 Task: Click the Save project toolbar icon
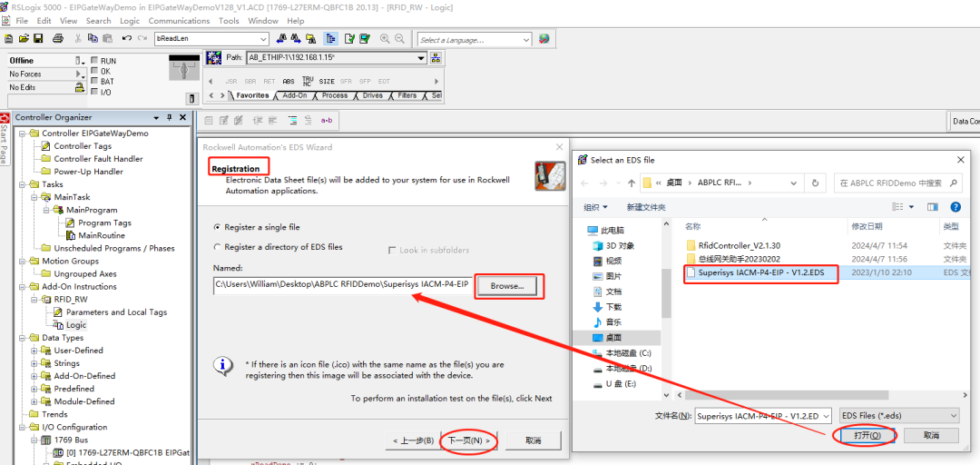(x=37, y=38)
